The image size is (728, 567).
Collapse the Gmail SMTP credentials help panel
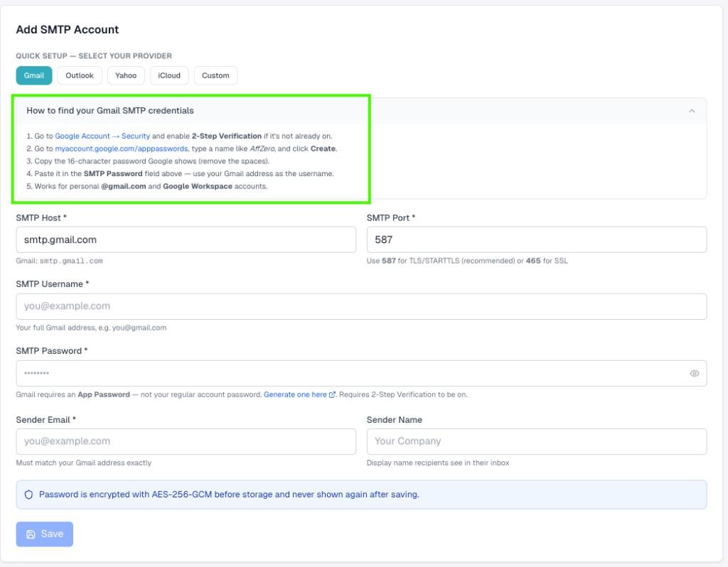coord(692,111)
